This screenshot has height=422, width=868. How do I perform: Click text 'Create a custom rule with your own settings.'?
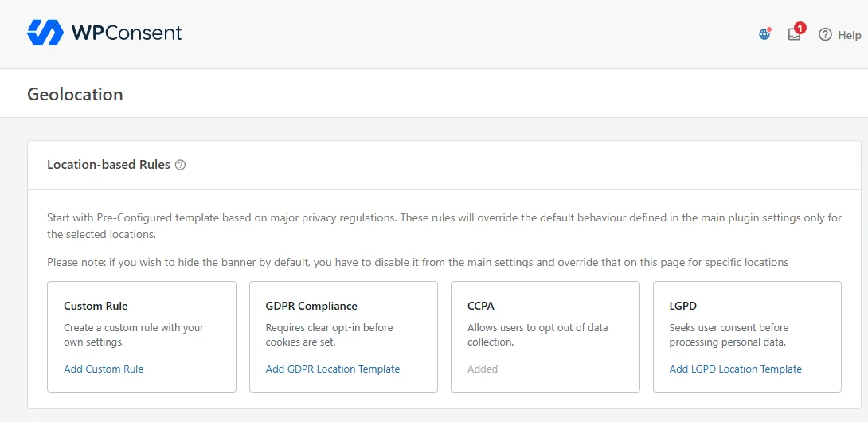pyautogui.click(x=134, y=334)
